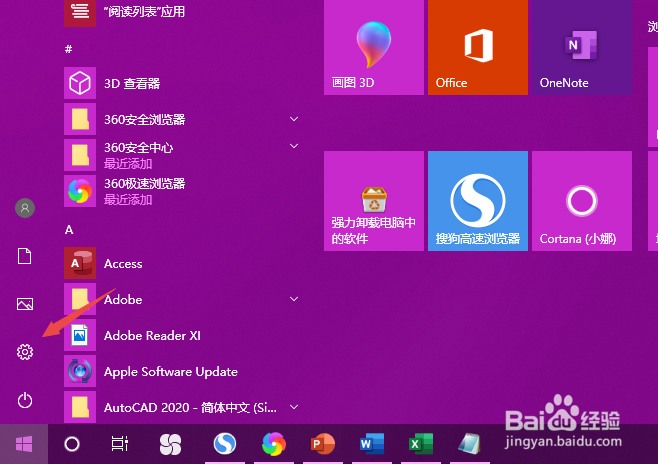658x464 pixels.
Task: Open the Office tile
Action: (478, 47)
